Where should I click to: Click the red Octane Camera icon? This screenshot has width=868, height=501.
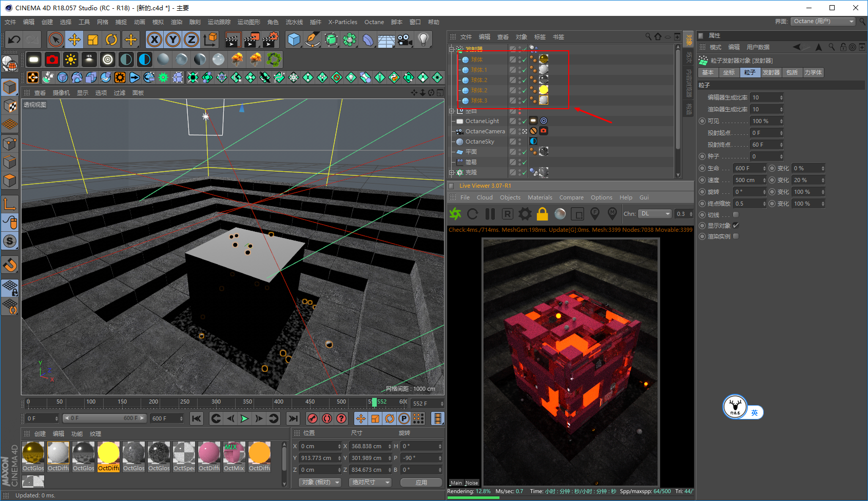pos(52,59)
